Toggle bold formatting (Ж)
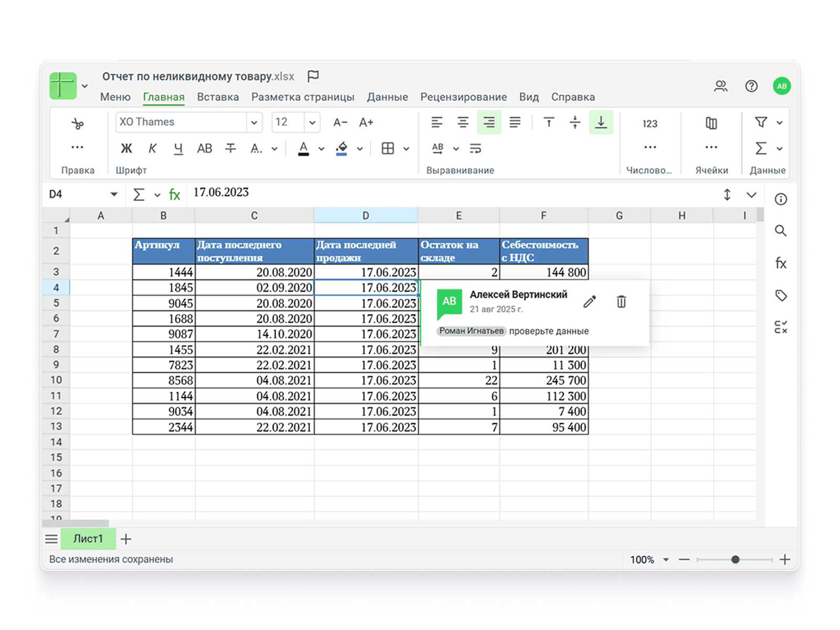 pyautogui.click(x=127, y=149)
